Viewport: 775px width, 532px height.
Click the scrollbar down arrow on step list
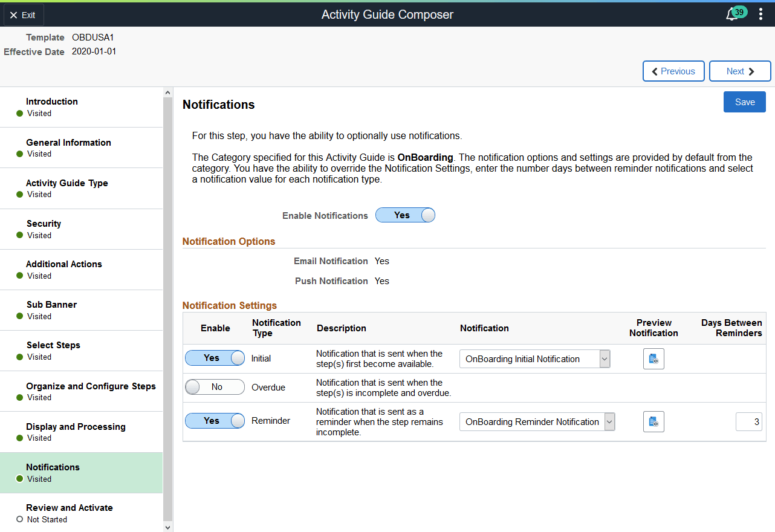[167, 527]
